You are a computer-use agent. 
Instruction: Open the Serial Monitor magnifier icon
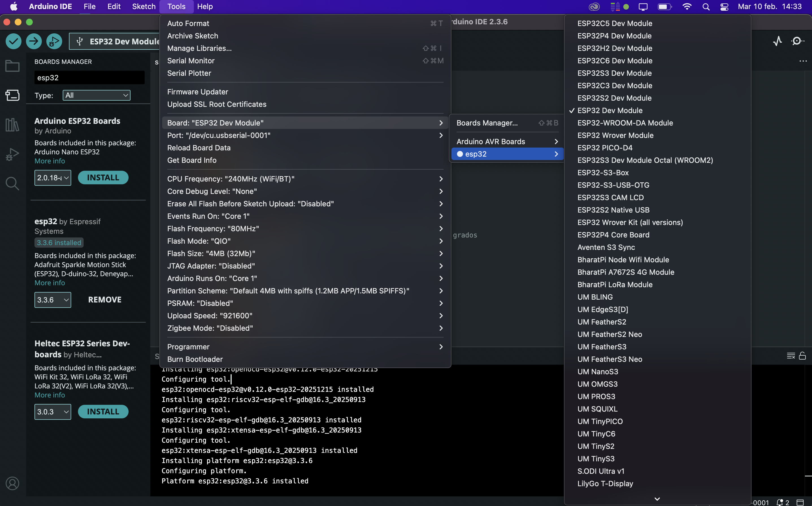point(798,41)
